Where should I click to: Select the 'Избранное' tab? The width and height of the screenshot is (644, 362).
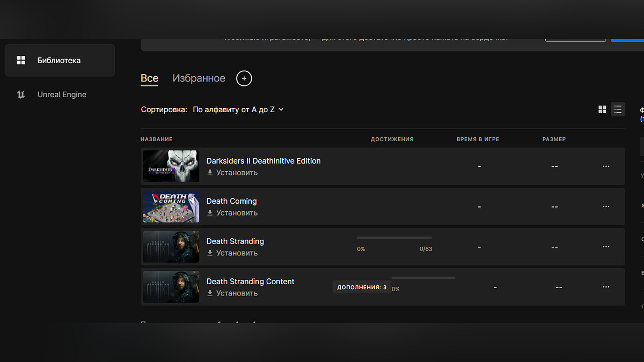[199, 79]
